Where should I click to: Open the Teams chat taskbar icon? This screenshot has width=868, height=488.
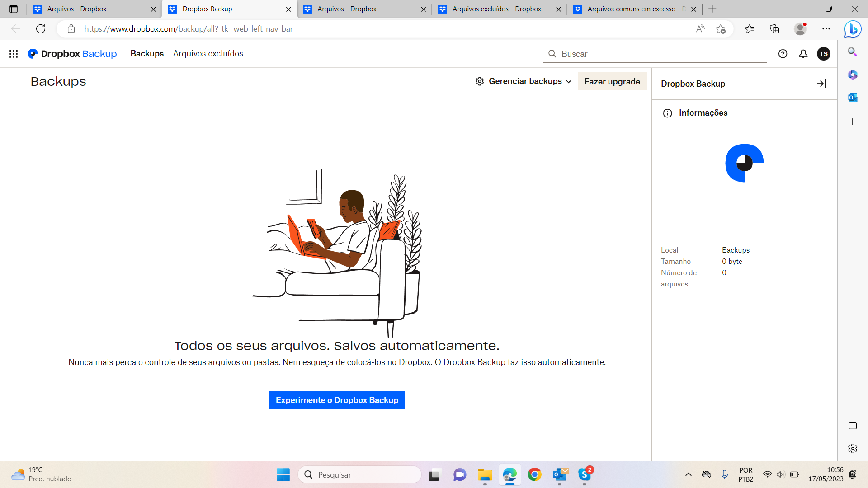click(x=460, y=474)
